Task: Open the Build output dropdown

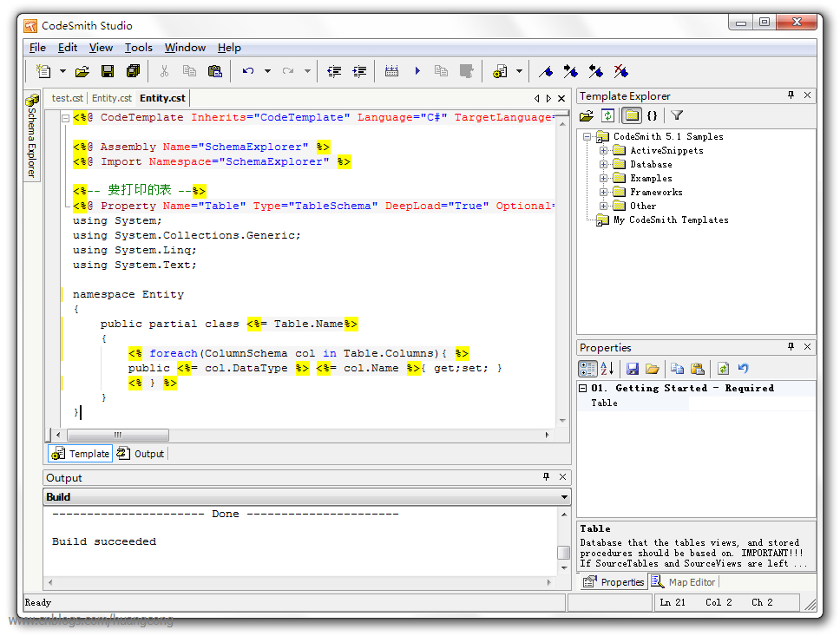Action: point(565,497)
